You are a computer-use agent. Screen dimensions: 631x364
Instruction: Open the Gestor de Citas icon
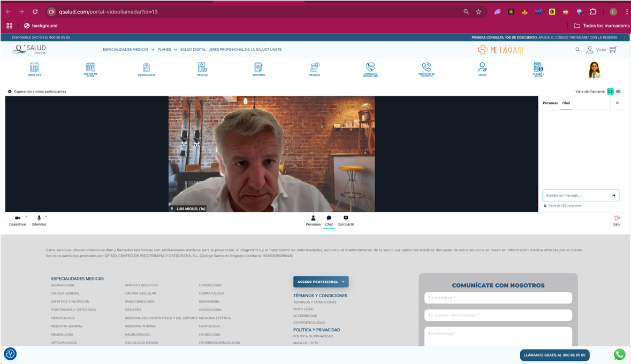[x=90, y=69]
